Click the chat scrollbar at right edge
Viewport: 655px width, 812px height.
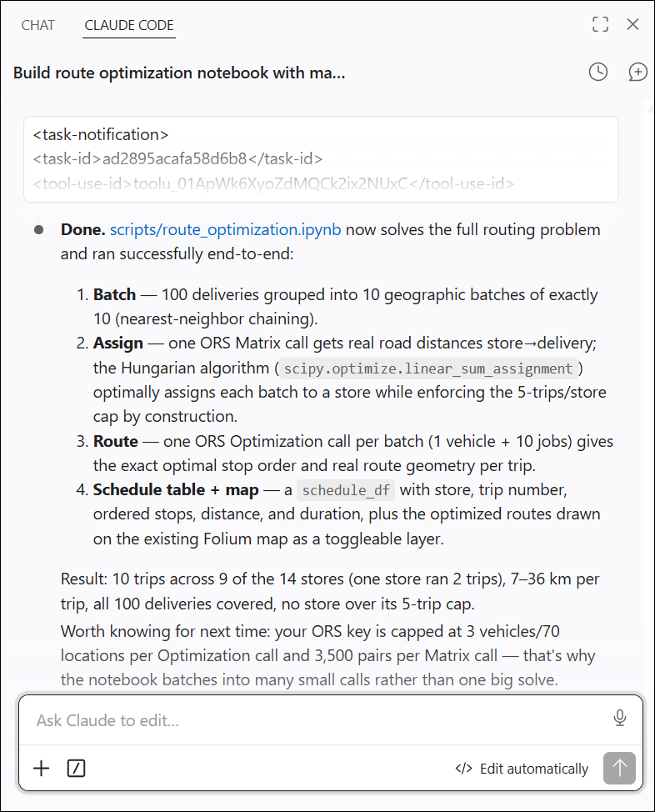click(650, 393)
